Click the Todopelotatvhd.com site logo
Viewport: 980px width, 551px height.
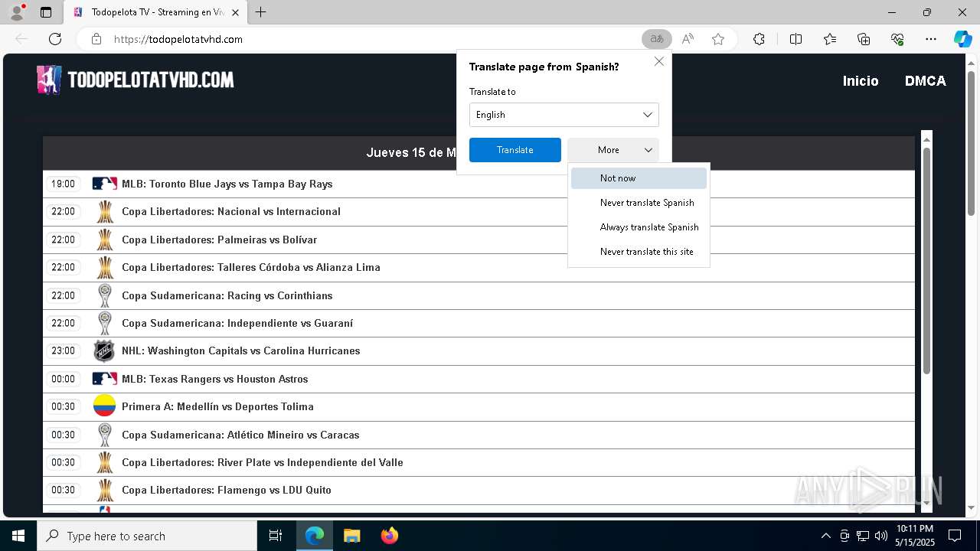pos(135,80)
